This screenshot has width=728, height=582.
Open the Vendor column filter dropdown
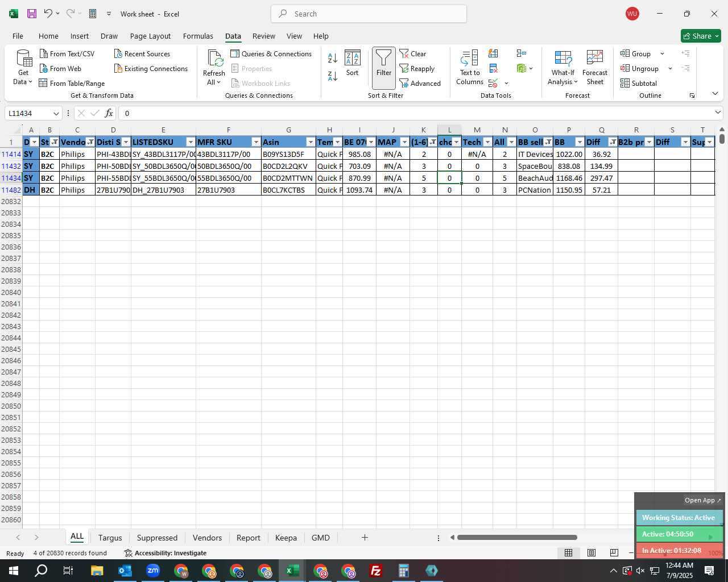click(x=90, y=142)
